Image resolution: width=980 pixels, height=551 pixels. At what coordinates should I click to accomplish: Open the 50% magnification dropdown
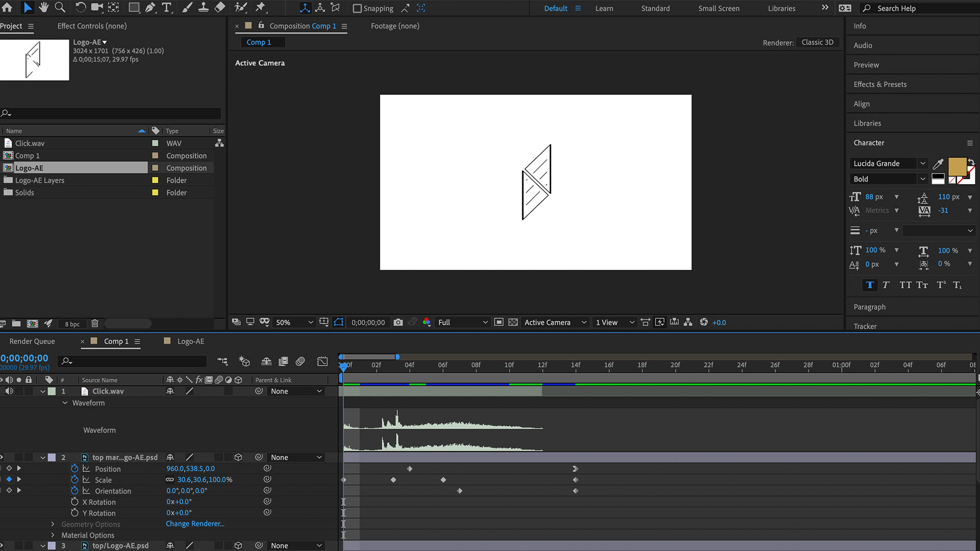click(x=294, y=322)
